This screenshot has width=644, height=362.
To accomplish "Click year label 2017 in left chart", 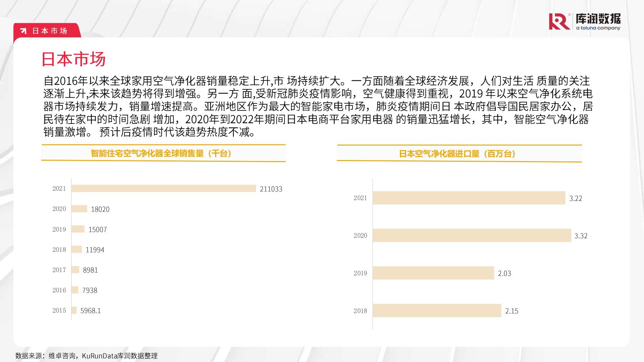I will coord(59,270).
